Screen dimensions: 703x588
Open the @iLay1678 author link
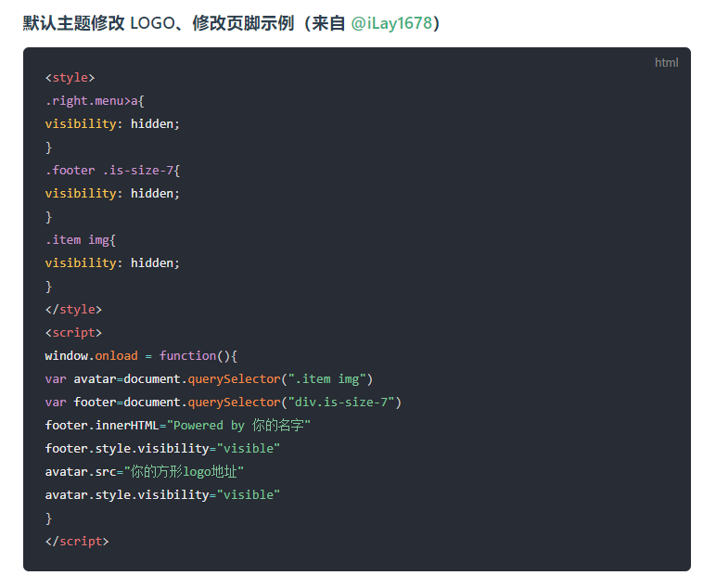[391, 23]
